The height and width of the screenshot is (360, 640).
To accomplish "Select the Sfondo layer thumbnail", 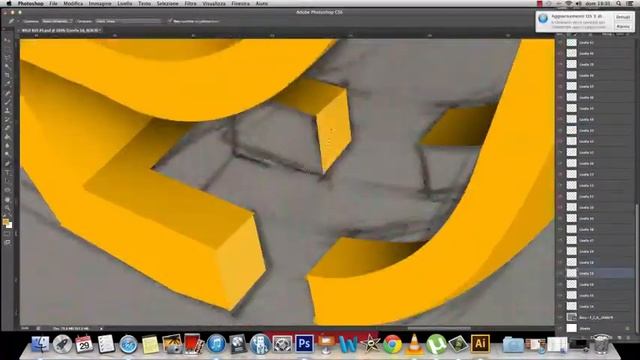I will click(x=571, y=328).
